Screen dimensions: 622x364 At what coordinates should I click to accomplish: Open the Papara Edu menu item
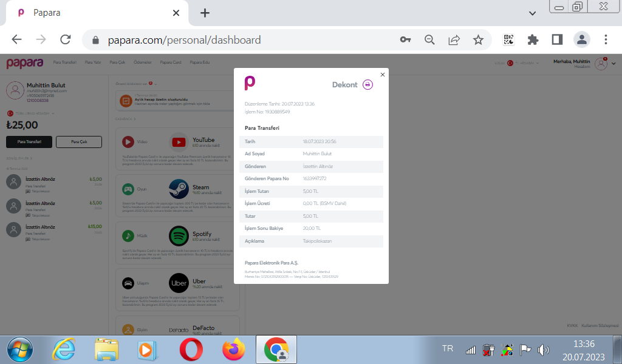(199, 62)
